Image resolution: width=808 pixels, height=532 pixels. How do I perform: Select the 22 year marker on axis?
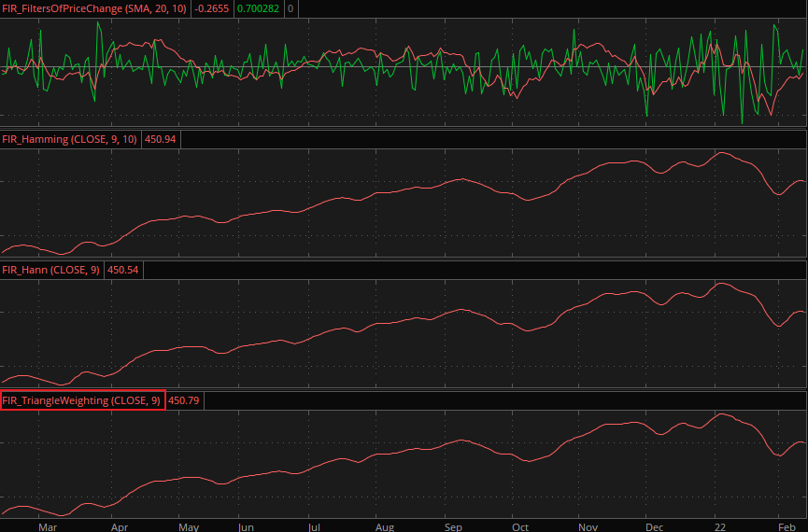[x=721, y=525]
